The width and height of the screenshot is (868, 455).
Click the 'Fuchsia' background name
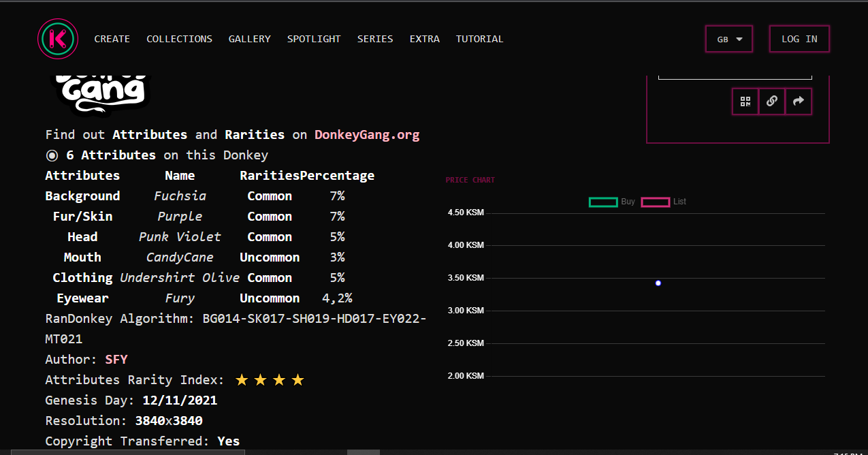point(180,196)
